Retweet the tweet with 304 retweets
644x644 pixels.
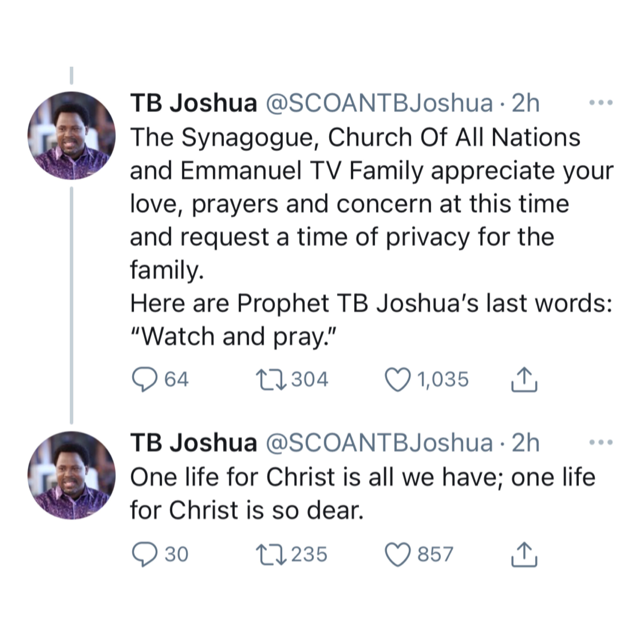(271, 379)
